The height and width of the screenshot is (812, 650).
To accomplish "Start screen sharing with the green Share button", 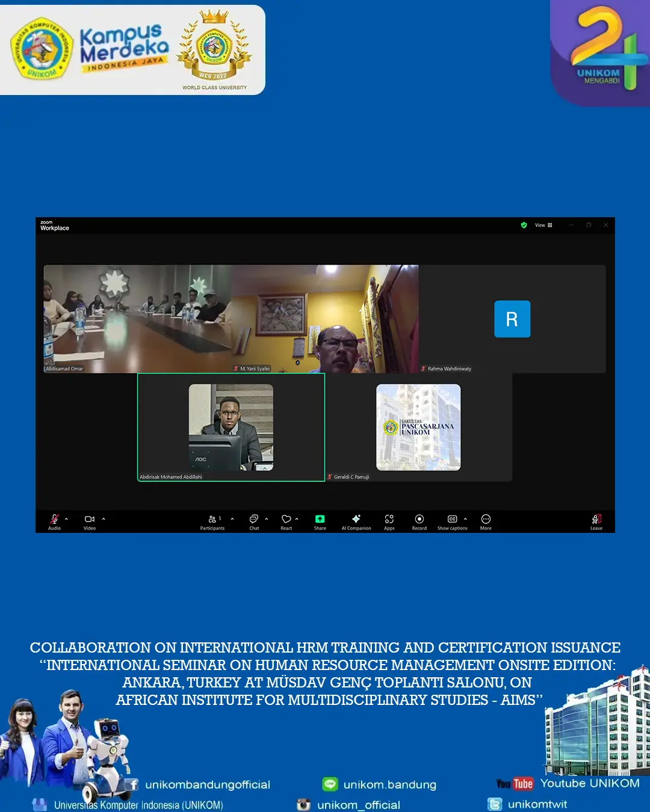I will coord(320,520).
